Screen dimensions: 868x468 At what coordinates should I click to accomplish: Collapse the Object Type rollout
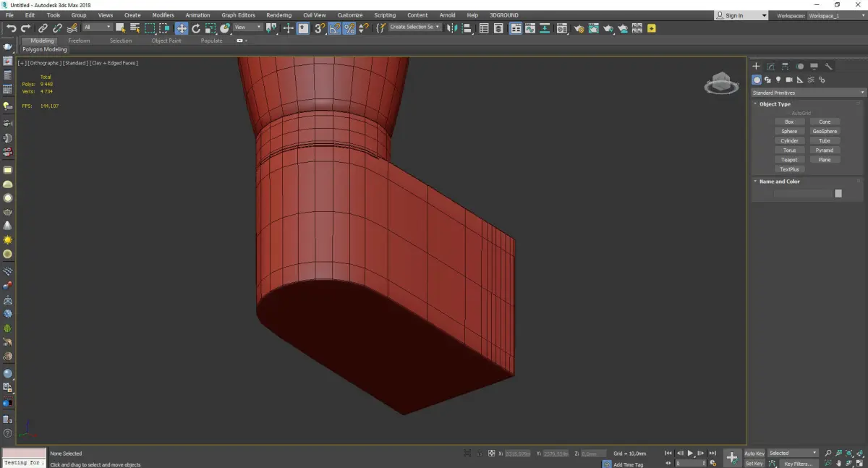[775, 104]
